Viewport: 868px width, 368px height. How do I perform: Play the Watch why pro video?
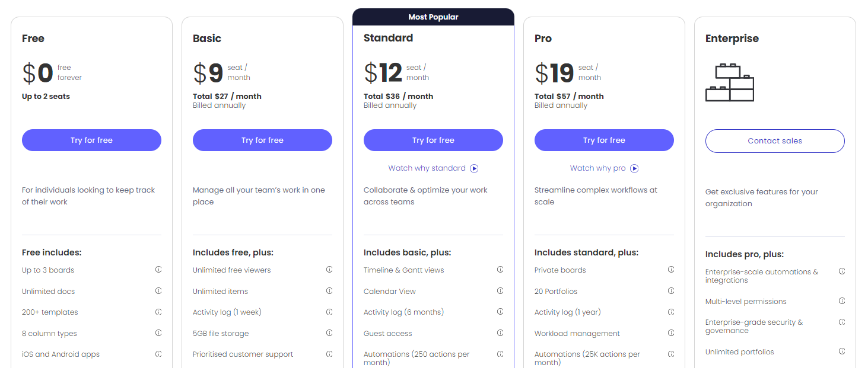[x=604, y=168]
